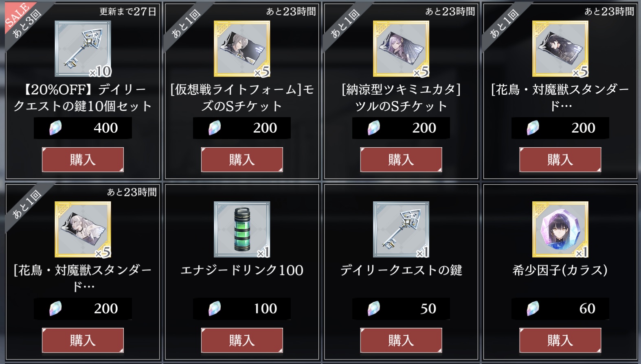Click the 更新まで27日 timer label
The width and height of the screenshot is (641, 364).
click(128, 11)
